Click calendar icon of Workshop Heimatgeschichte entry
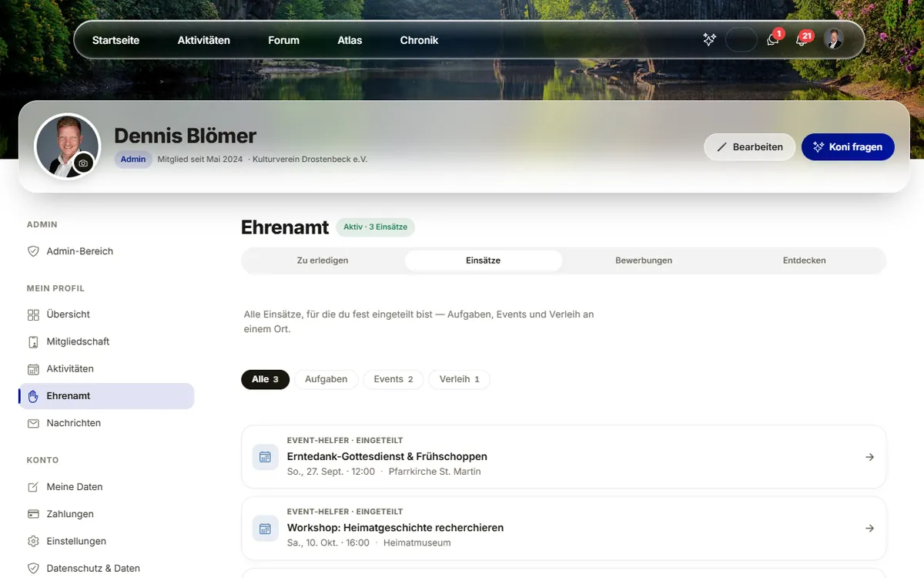 tap(265, 528)
